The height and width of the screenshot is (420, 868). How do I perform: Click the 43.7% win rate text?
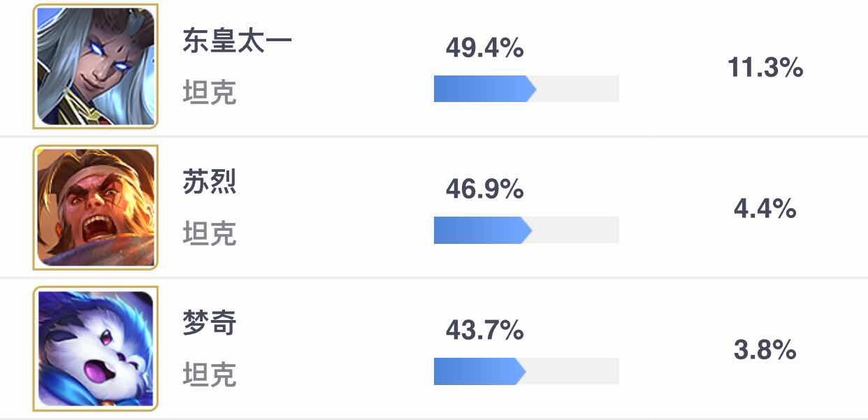[x=484, y=331]
